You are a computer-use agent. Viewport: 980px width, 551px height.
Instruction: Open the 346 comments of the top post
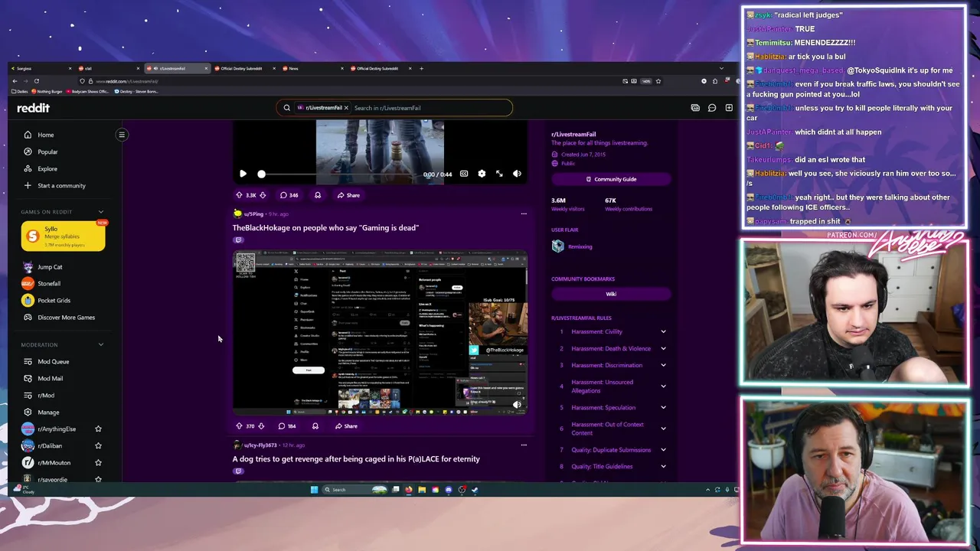coord(289,195)
